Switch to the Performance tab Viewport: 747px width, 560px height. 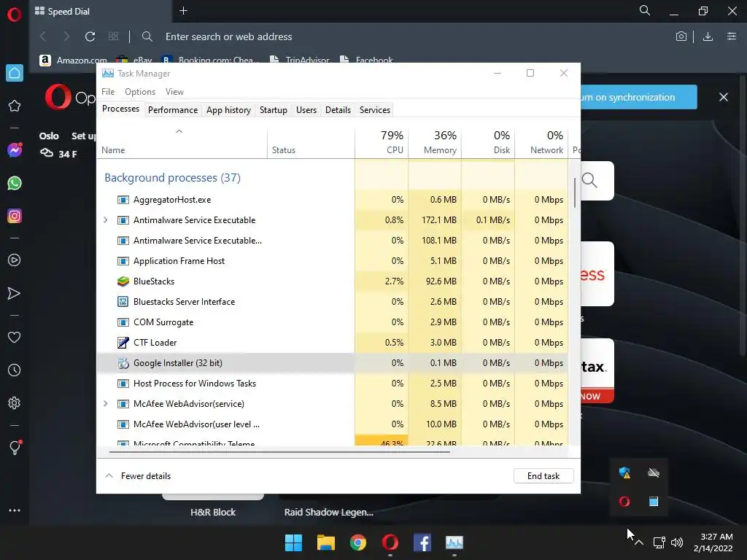tap(172, 110)
